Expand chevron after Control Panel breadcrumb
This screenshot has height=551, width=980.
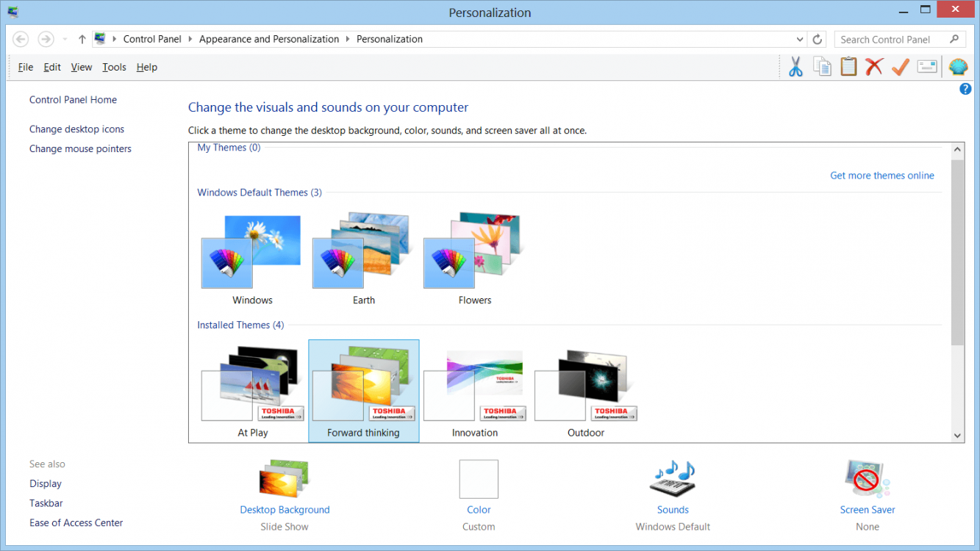pos(190,39)
